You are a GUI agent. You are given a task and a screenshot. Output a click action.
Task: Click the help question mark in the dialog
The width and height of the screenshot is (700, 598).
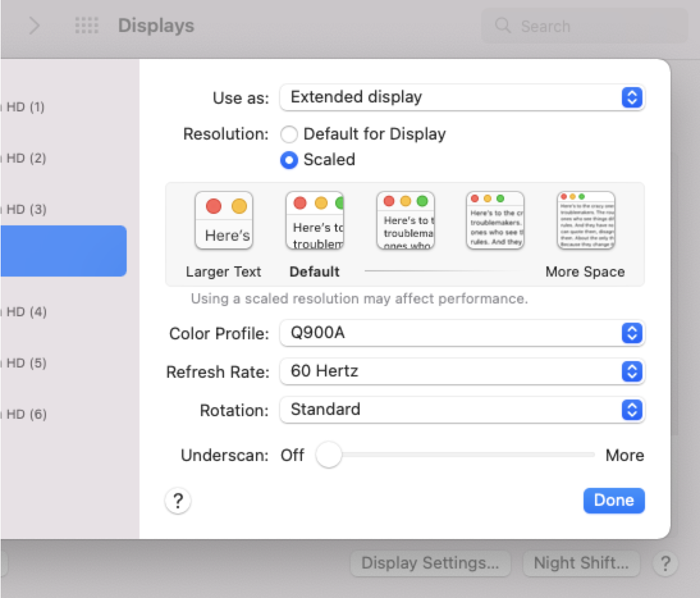coord(178,501)
